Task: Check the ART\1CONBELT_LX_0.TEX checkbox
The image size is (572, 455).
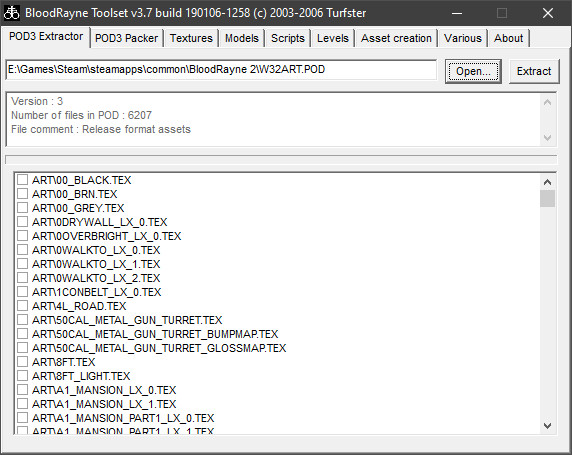Action: 23,292
